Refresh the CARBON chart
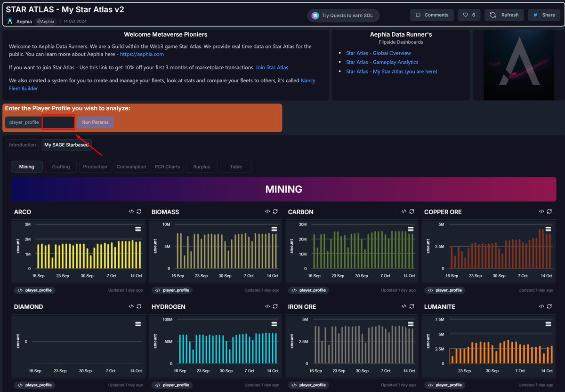The image size is (565, 392). [x=412, y=212]
